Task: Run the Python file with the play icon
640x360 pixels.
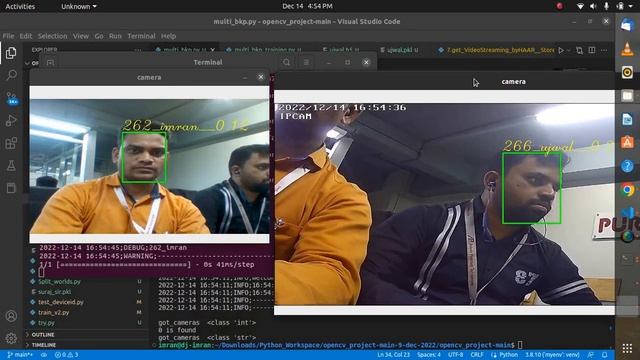Action: pos(561,50)
